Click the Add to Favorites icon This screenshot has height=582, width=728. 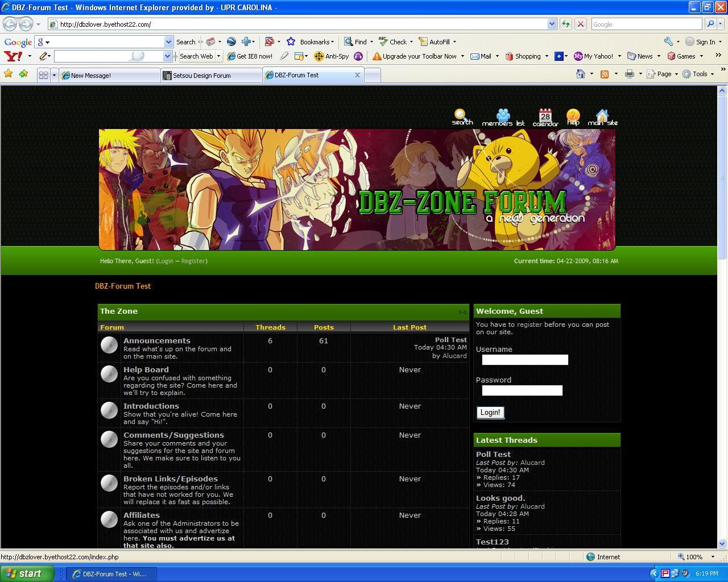click(24, 74)
